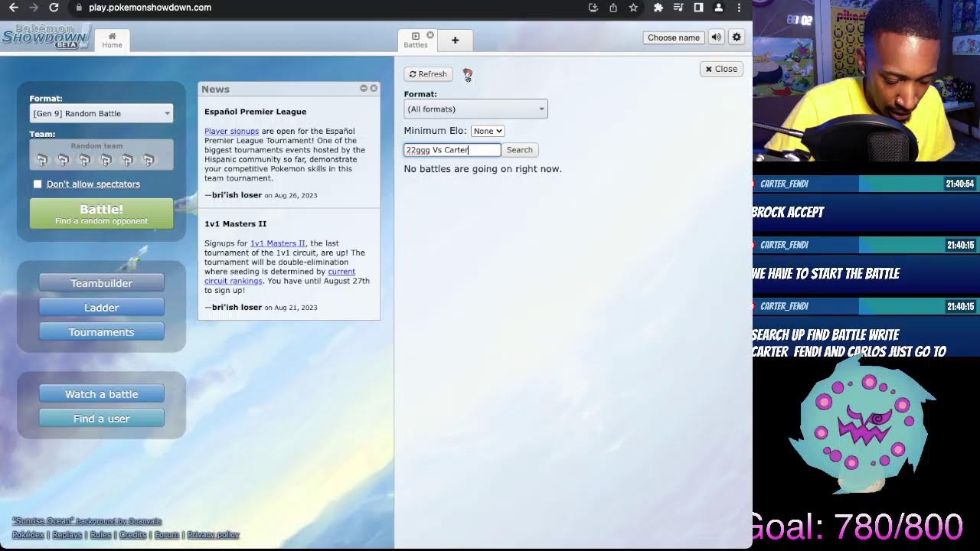This screenshot has width=980, height=551.
Task: Open the browser profile avatar icon
Action: (718, 8)
